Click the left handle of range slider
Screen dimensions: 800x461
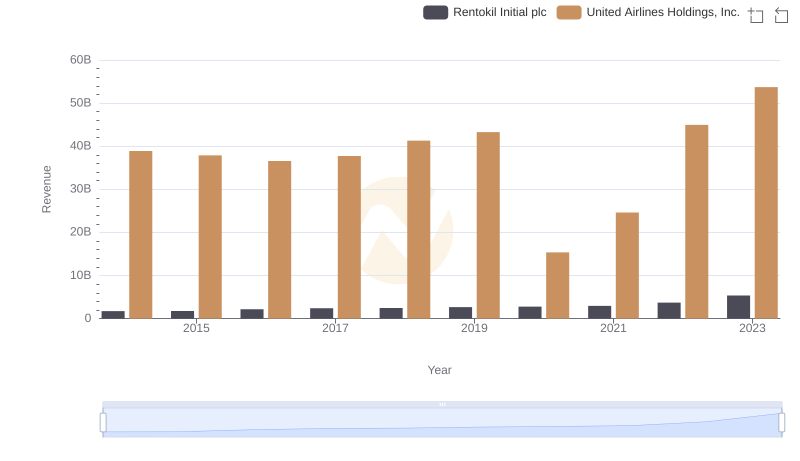tap(103, 422)
